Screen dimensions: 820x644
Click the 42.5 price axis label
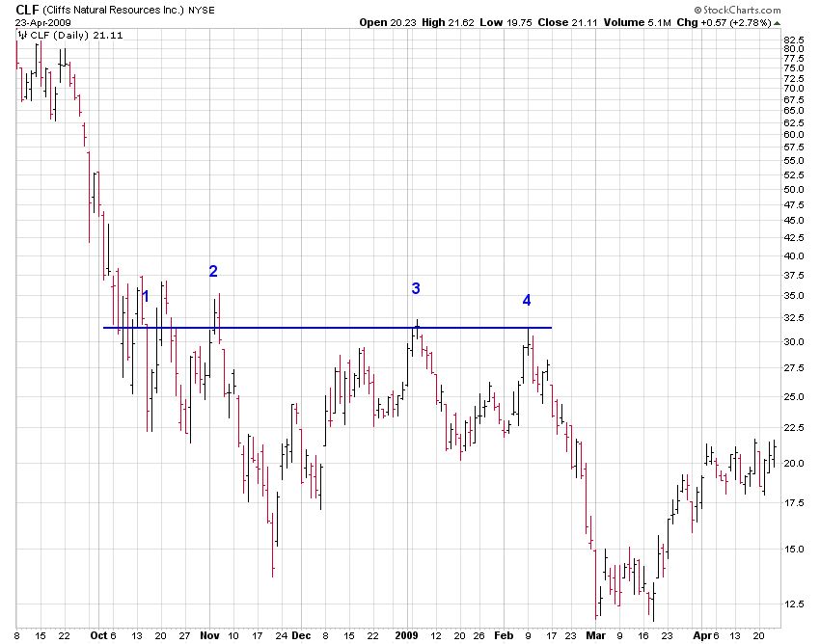[793, 238]
